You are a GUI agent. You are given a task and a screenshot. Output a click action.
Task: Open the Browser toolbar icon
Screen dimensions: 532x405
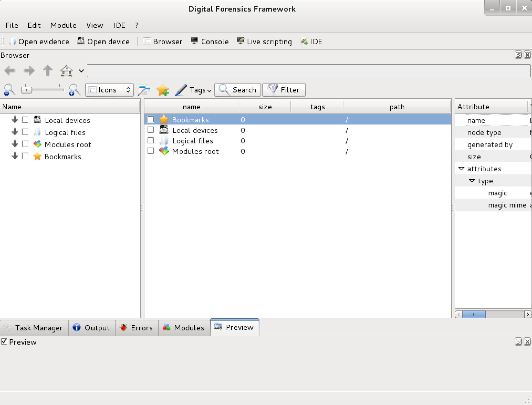pyautogui.click(x=147, y=41)
